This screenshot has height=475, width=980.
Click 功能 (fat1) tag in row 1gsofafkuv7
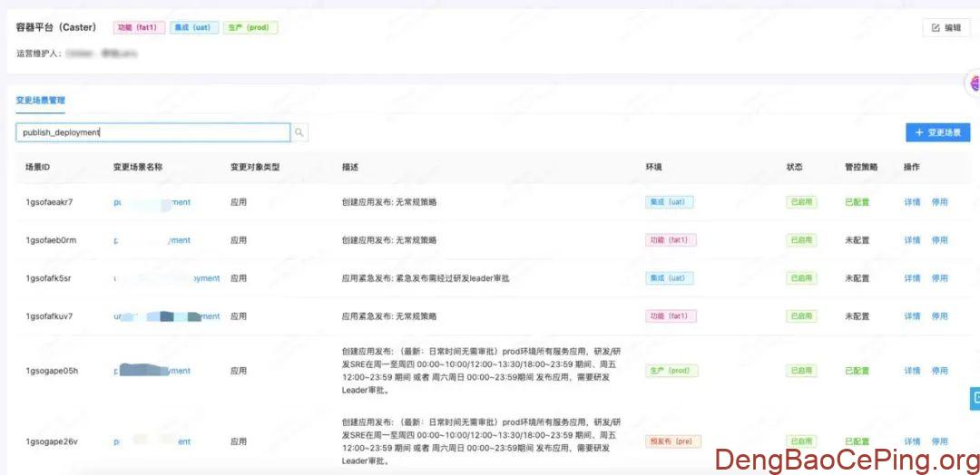coord(671,316)
